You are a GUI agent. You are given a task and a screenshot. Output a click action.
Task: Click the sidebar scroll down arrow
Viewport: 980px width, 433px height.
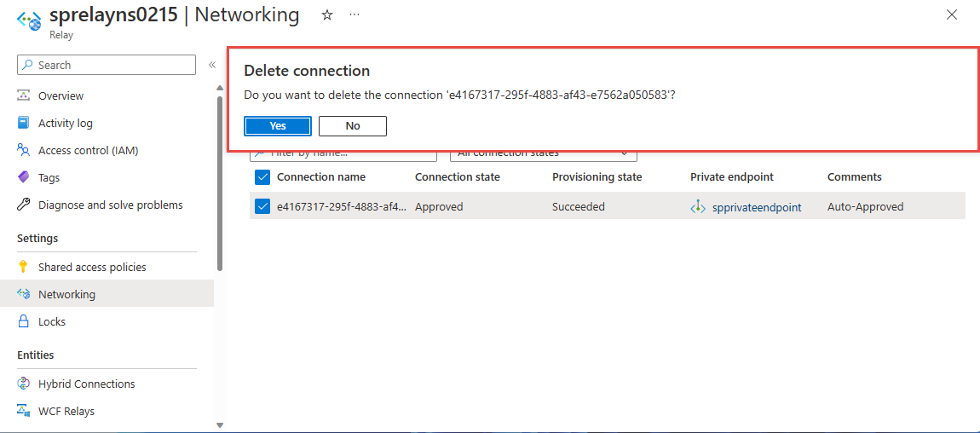point(219,424)
